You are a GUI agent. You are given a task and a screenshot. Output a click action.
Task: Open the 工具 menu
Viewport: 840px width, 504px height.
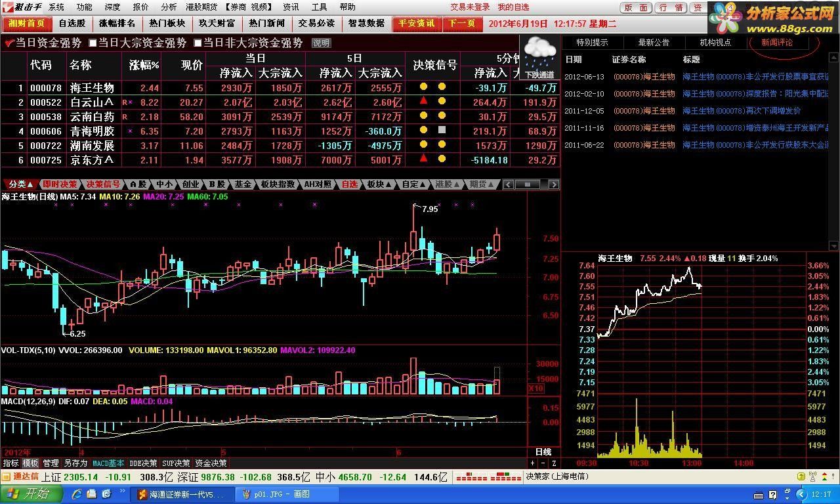319,7
